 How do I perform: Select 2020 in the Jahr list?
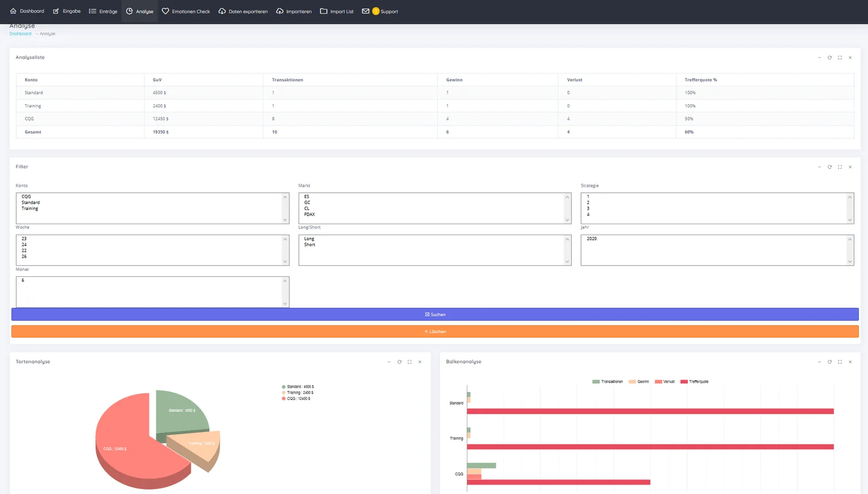pyautogui.click(x=592, y=239)
